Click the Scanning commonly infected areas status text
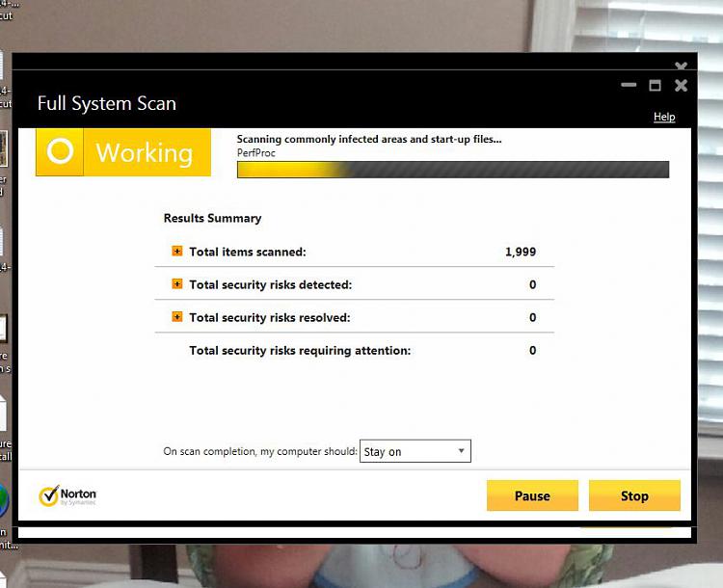Viewport: 723px width, 588px height. tap(369, 139)
